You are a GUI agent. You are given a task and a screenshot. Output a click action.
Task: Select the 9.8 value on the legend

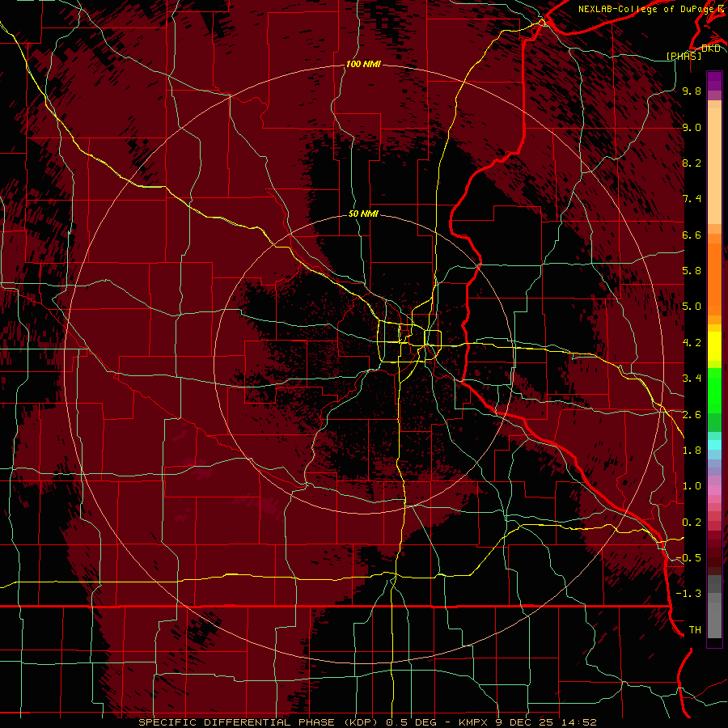692,91
